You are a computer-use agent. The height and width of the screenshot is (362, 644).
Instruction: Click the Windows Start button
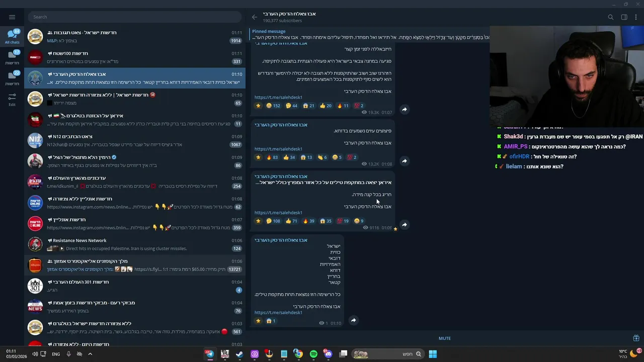(x=433, y=354)
